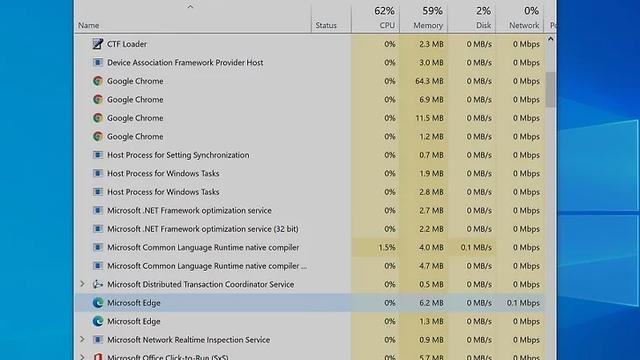This screenshot has height=360, width=640.
Task: Click the Name column header
Action: (193, 17)
